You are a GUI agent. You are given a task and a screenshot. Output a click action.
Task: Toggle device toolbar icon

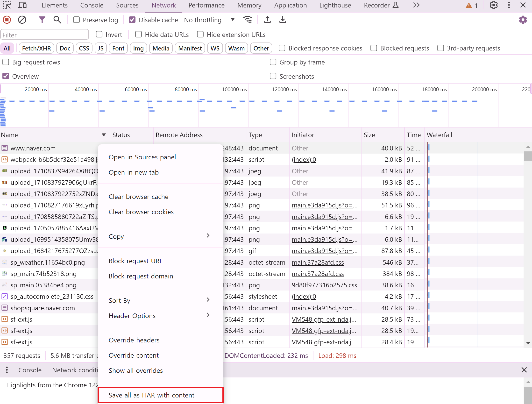(x=22, y=5)
